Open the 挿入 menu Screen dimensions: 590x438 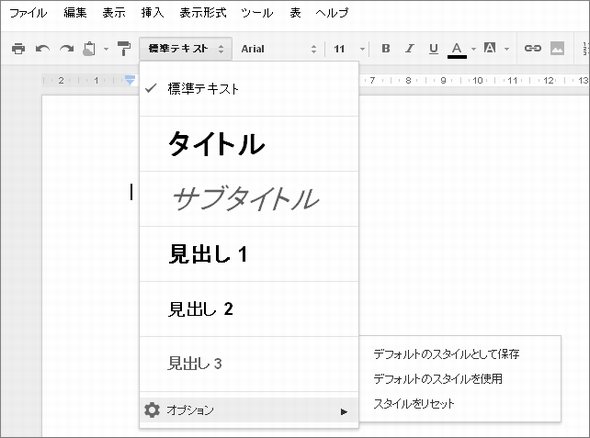[152, 13]
